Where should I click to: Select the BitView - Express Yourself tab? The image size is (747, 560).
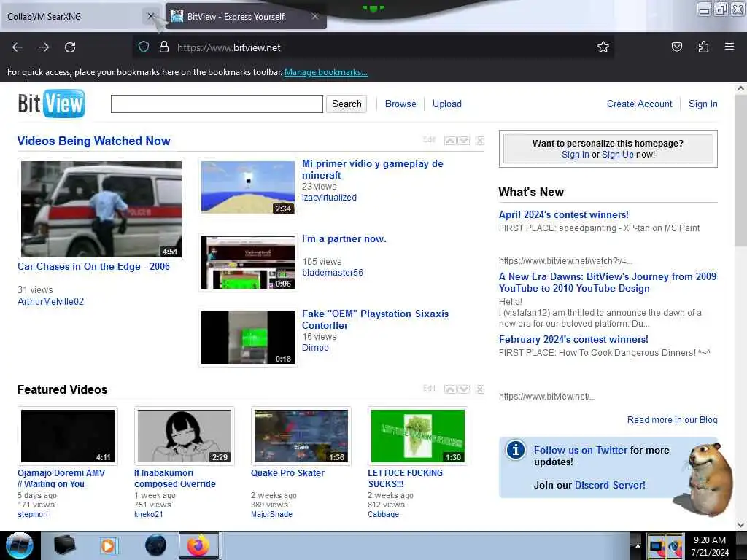tap(246, 16)
